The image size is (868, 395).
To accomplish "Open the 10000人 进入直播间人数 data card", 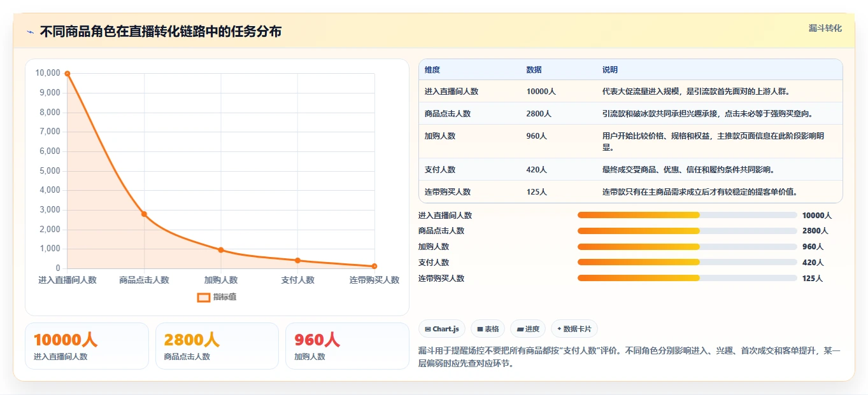I will [87, 346].
